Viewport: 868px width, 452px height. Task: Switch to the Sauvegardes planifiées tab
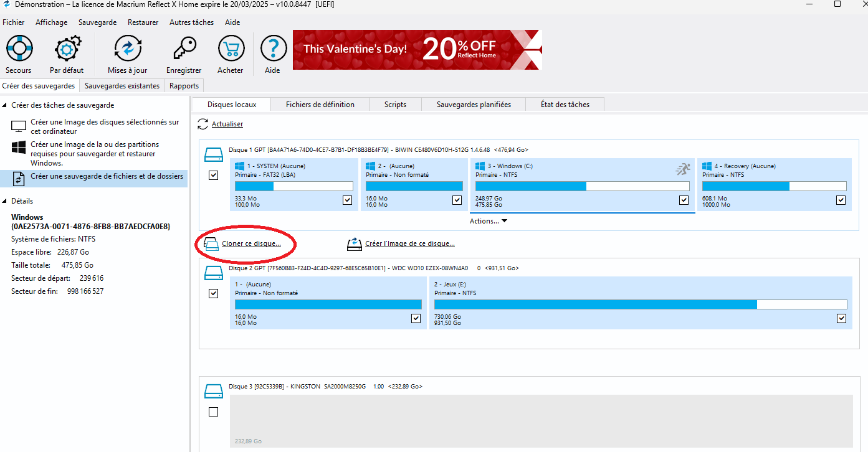[474, 105]
